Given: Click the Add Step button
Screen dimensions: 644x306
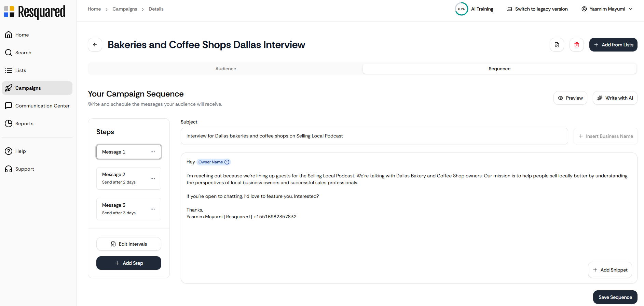Looking at the screenshot, I should tap(129, 263).
